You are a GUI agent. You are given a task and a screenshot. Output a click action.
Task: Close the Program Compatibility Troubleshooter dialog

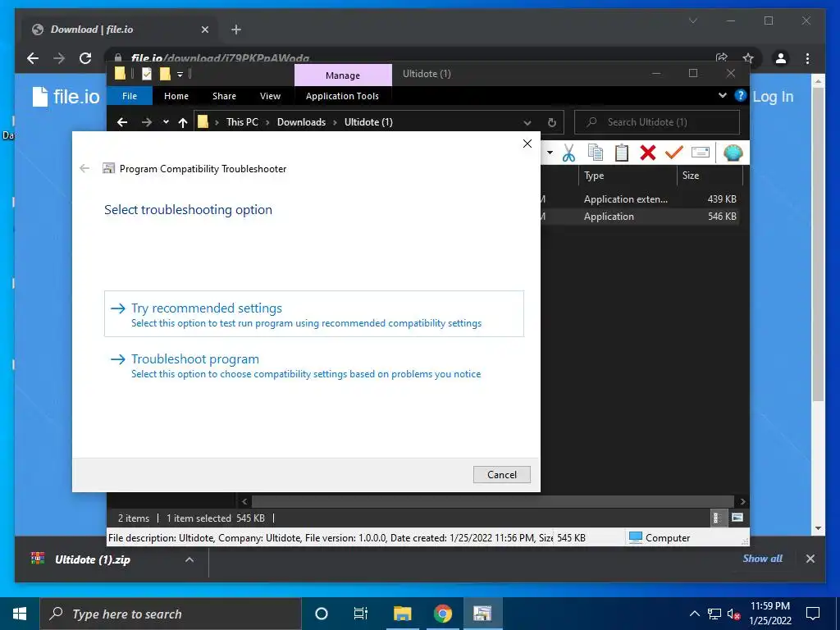527,144
